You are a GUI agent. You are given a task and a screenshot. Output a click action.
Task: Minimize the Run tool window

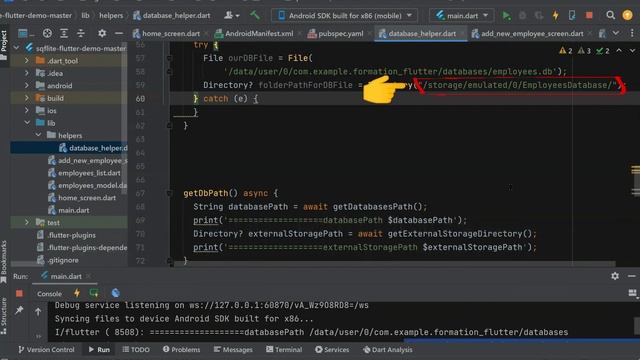click(631, 276)
